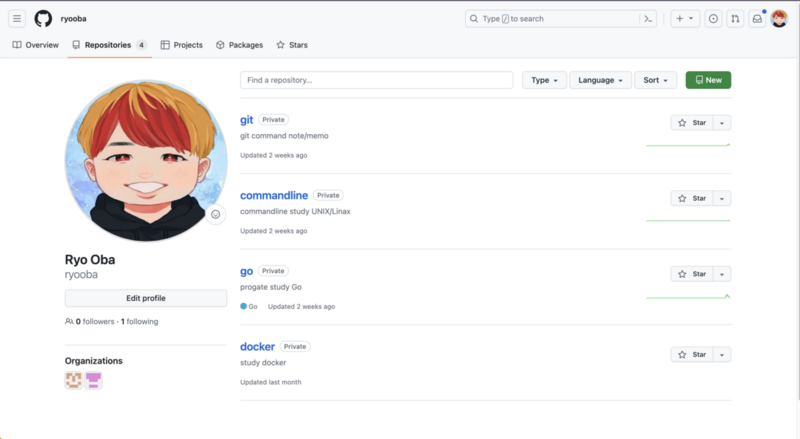Open the command palette icon in search bar

coord(648,19)
